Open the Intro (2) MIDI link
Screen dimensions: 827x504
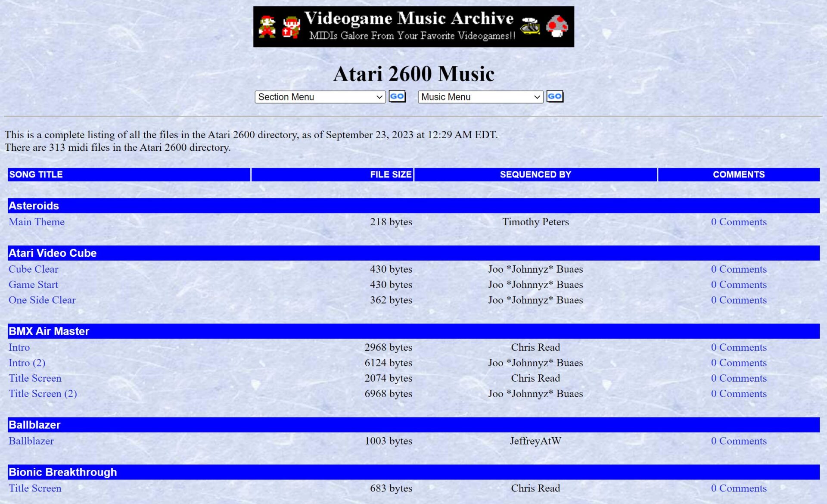(x=27, y=363)
